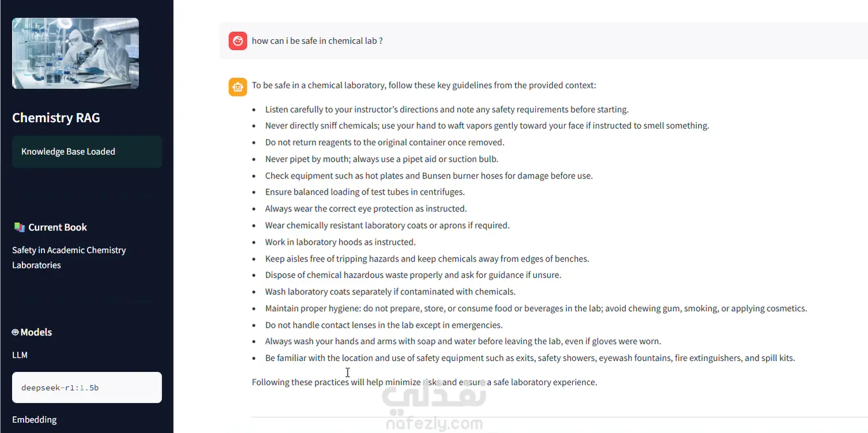Click the Chemistry RAG sidebar title
868x433 pixels.
[x=56, y=118]
